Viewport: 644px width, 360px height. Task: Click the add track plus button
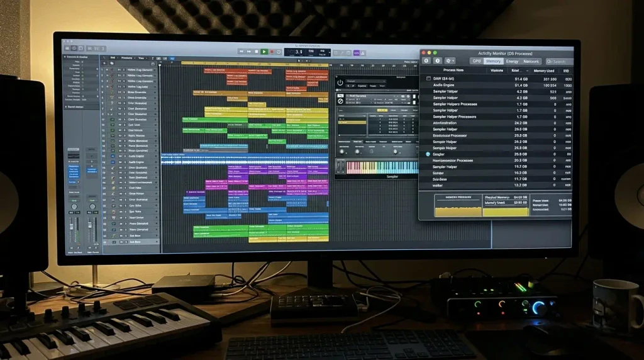pos(104,64)
